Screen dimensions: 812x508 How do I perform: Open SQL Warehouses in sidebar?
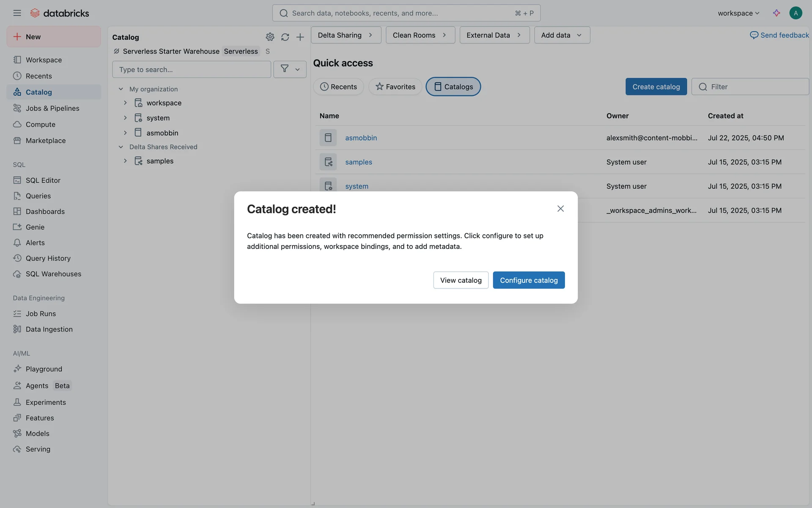tap(53, 274)
